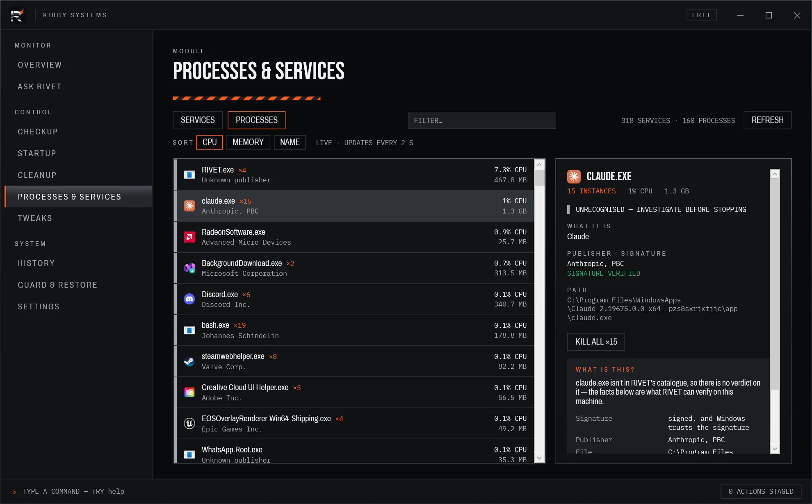Screen dimensions: 812x504
Task: Click the RIVET.exe process icon
Action: click(x=189, y=175)
